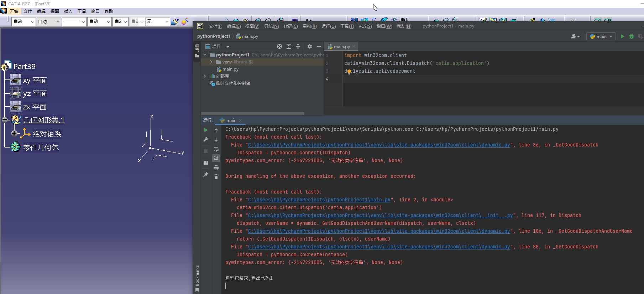Expand 外部库 node in Project tree
This screenshot has width=644, height=294.
(x=205, y=76)
